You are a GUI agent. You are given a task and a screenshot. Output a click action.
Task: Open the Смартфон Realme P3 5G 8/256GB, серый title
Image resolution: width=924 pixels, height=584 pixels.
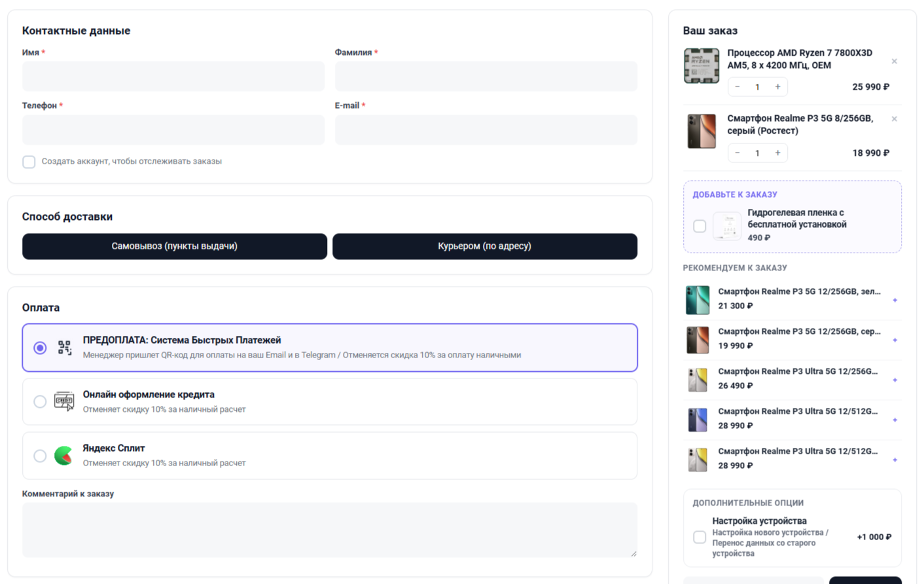800,124
